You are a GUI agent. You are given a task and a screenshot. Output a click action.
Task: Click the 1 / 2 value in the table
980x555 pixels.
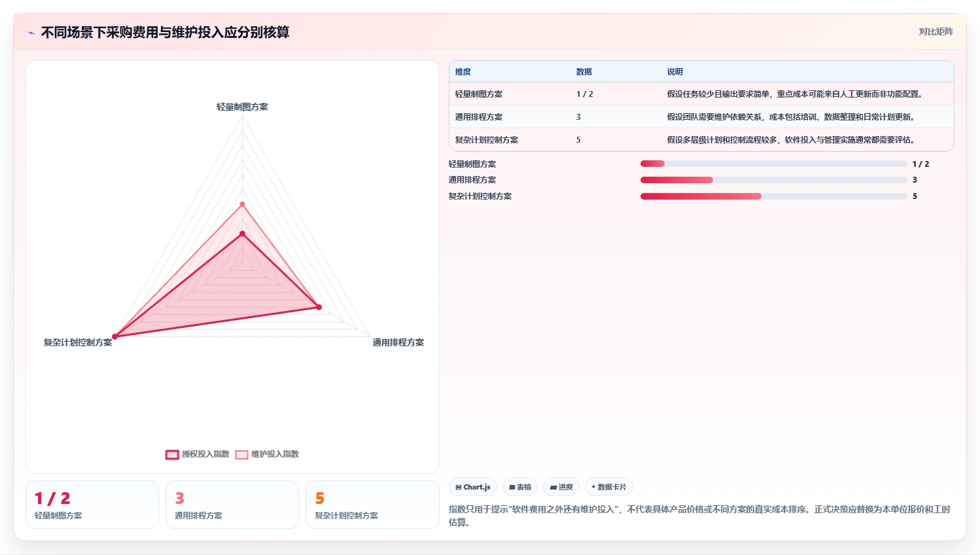coord(585,94)
